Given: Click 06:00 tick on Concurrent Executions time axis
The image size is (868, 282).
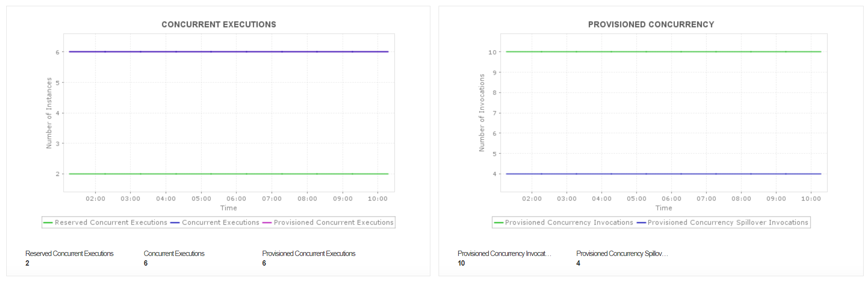Looking at the screenshot, I should coord(236,199).
